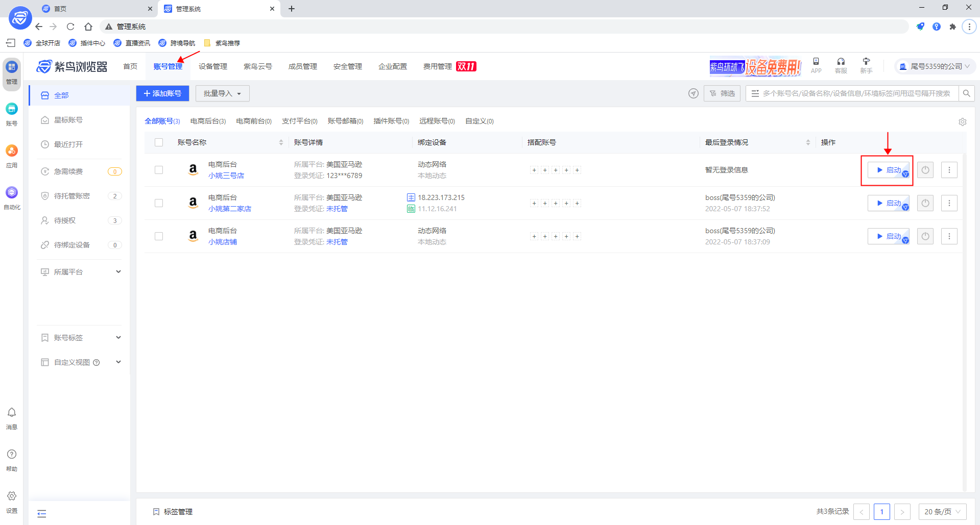The width and height of the screenshot is (980, 525).
Task: Check the checkbox beside 小姚店铺
Action: [x=159, y=236]
